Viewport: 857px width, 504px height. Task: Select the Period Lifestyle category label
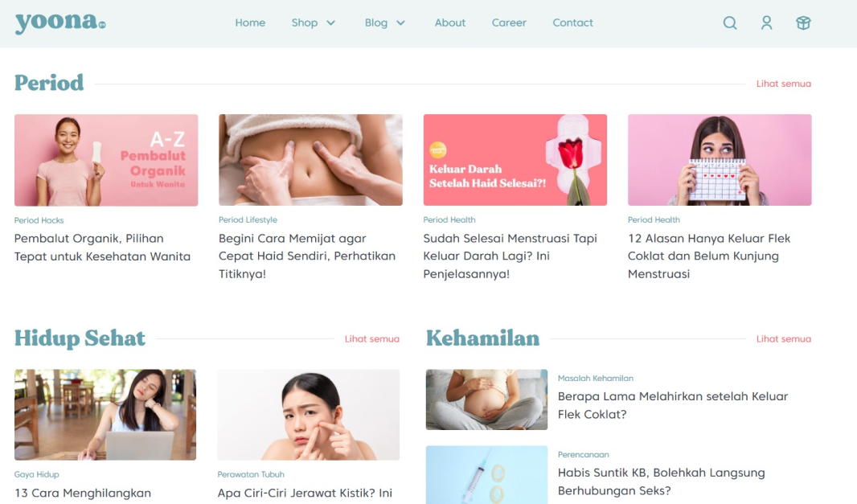coord(248,219)
